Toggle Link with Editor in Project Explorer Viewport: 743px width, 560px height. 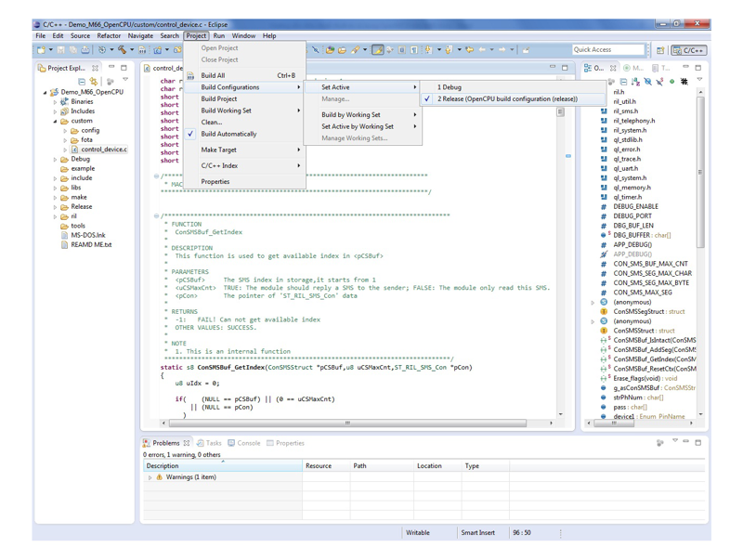[x=94, y=82]
